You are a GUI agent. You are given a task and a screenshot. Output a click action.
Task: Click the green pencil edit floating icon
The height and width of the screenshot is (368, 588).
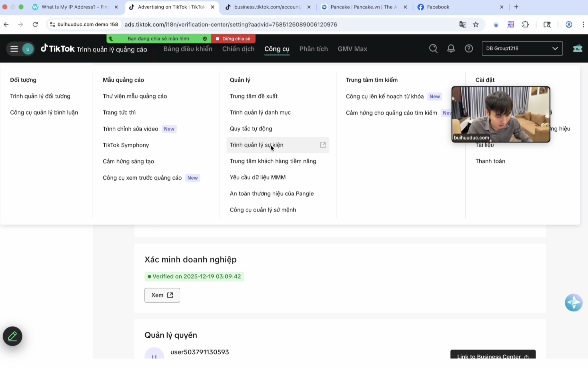[12, 336]
